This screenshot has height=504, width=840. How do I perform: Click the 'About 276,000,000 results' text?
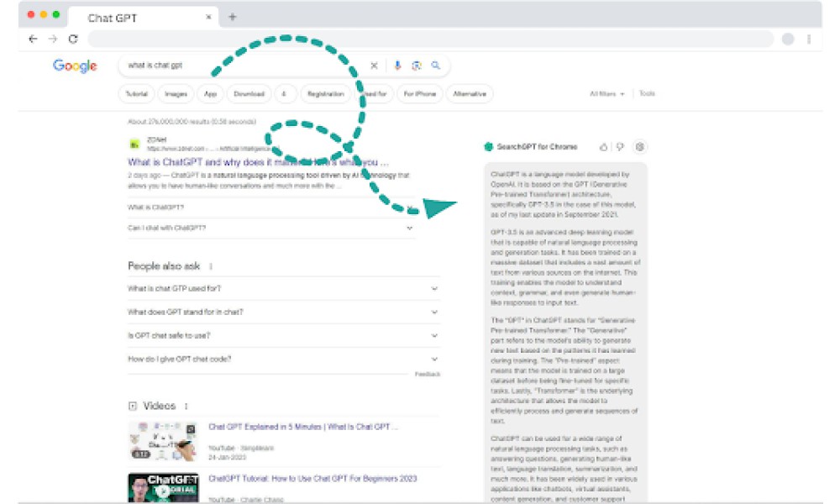(x=192, y=122)
